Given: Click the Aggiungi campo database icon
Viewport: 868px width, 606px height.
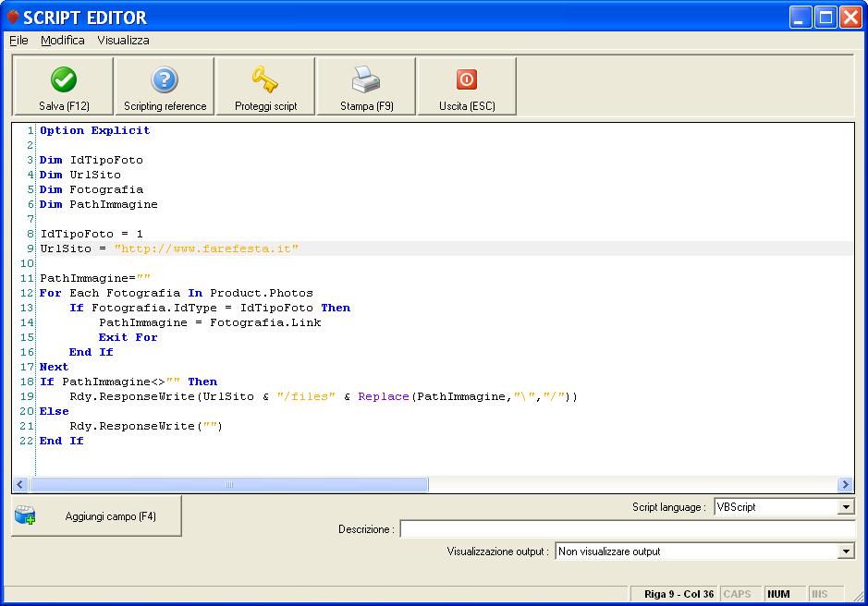Looking at the screenshot, I should tap(25, 516).
